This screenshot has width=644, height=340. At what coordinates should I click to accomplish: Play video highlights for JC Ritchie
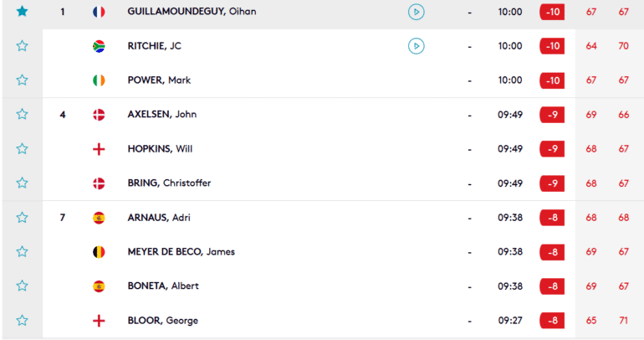pyautogui.click(x=416, y=46)
